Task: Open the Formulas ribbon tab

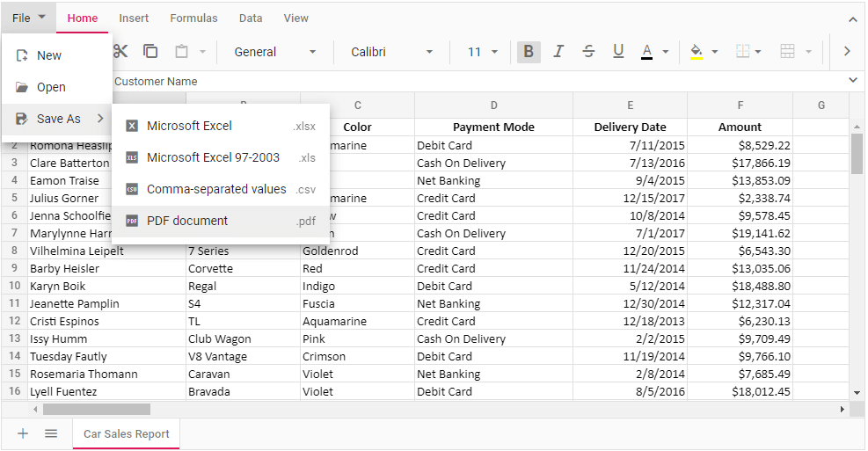Action: click(193, 18)
